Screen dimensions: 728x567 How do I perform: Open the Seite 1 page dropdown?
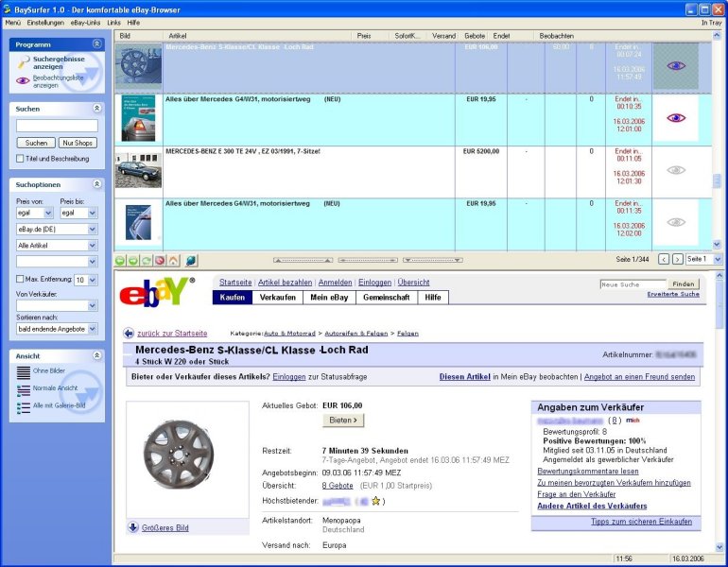click(x=718, y=259)
